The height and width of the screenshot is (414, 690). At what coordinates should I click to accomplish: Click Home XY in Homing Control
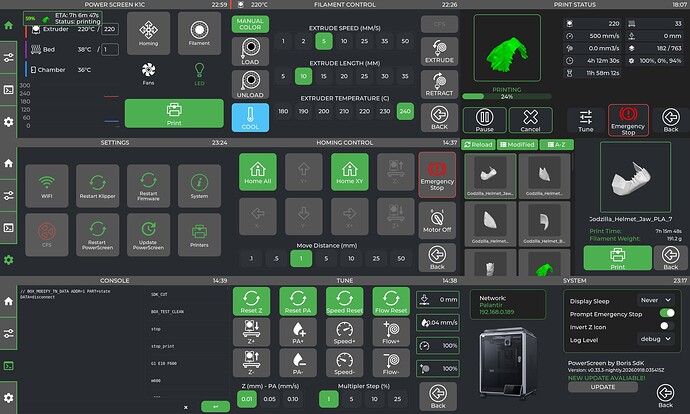point(350,172)
